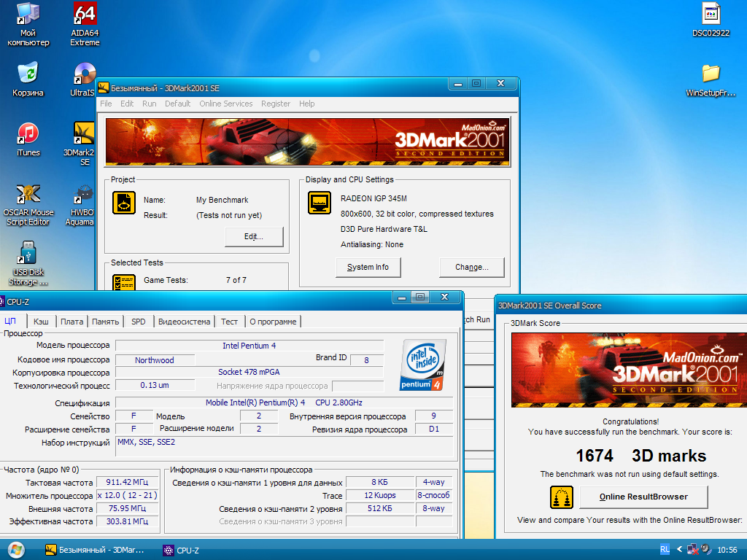Open the WinSetupFr... folder on desktop

pos(711,80)
